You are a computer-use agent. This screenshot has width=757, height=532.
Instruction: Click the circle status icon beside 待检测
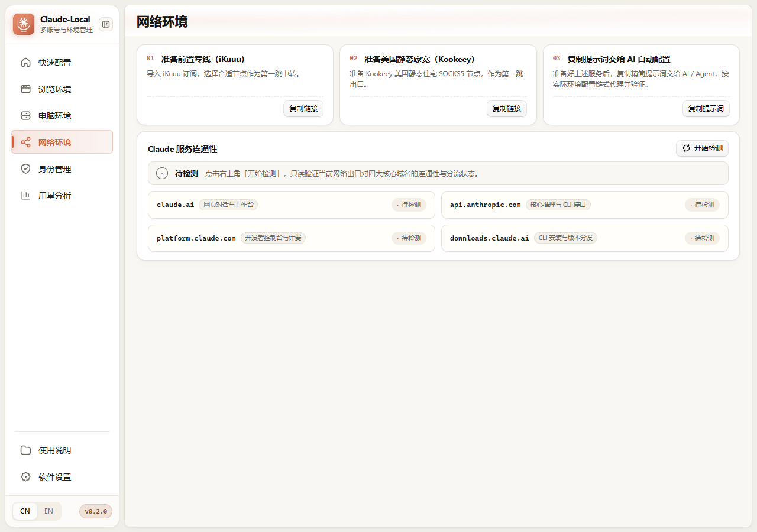[162, 174]
